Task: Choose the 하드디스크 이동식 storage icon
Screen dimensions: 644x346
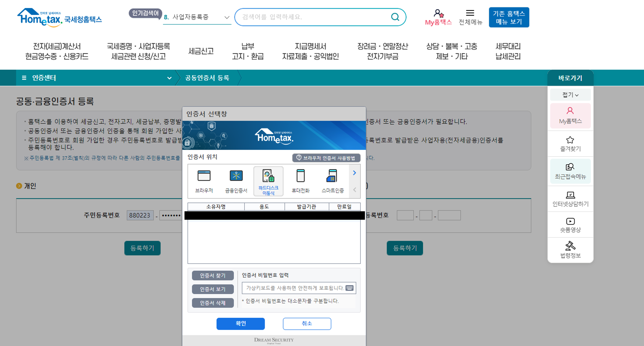Action: click(x=268, y=181)
